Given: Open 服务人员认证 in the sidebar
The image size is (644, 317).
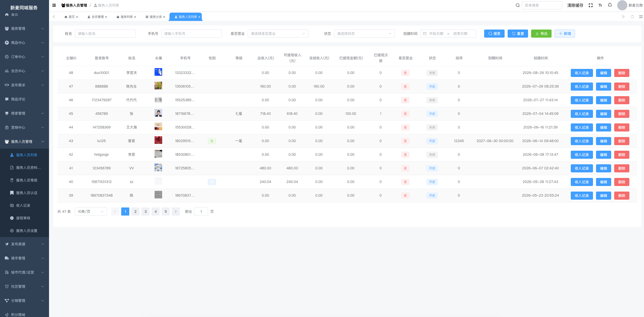Looking at the screenshot, I should tap(24, 193).
